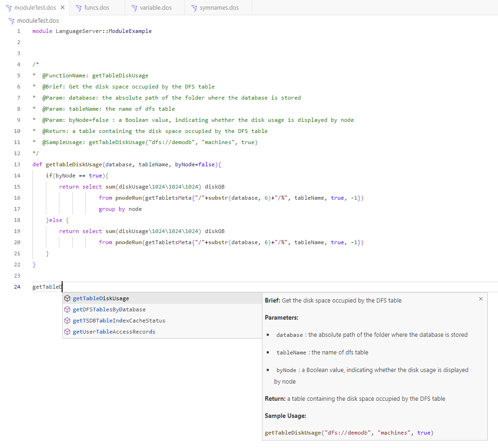Close the moduleTest.dos tab

(63, 8)
